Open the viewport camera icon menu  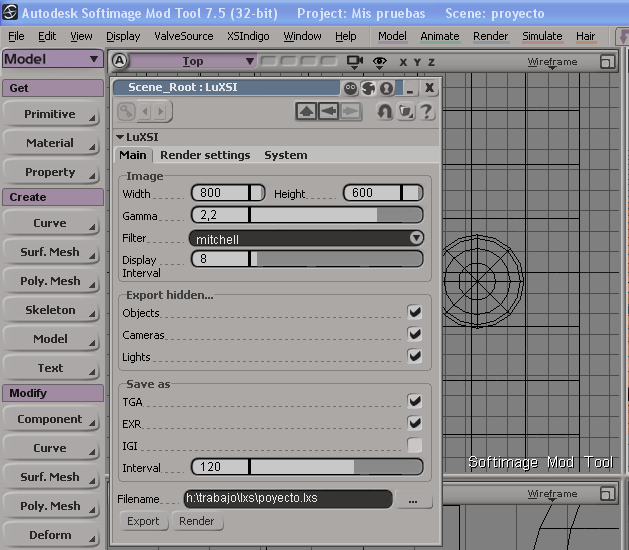click(x=355, y=62)
